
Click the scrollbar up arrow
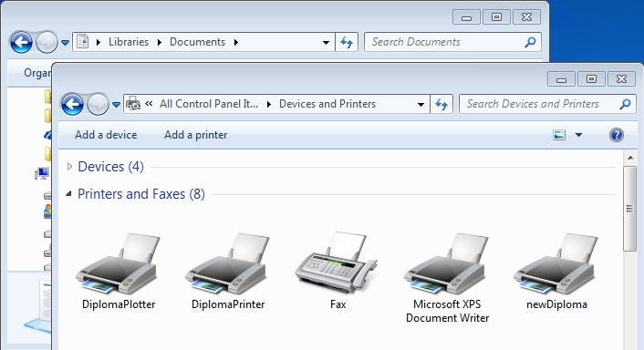pos(630,158)
